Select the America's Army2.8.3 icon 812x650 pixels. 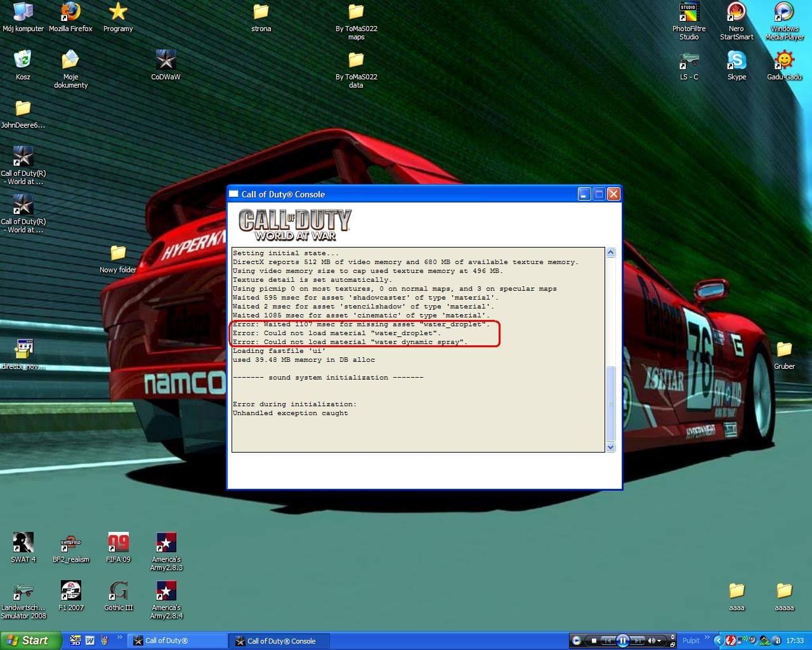pyautogui.click(x=166, y=552)
